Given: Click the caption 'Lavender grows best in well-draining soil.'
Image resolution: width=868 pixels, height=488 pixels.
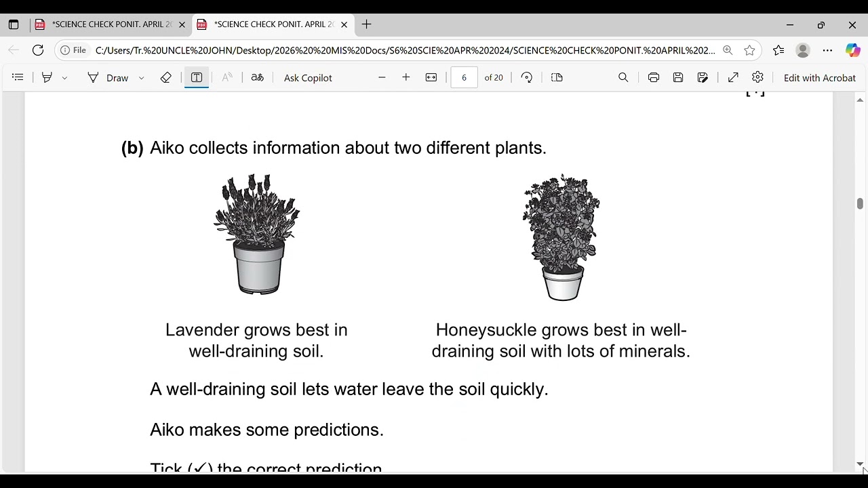Looking at the screenshot, I should point(256,340).
